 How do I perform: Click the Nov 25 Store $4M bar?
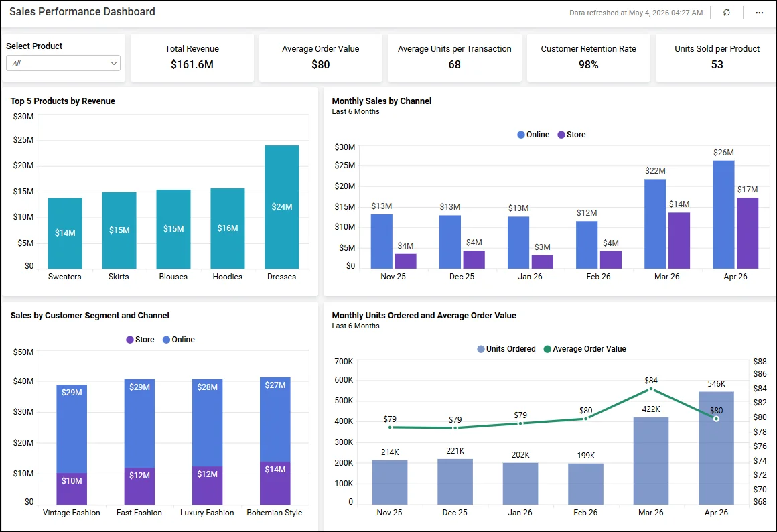405,261
